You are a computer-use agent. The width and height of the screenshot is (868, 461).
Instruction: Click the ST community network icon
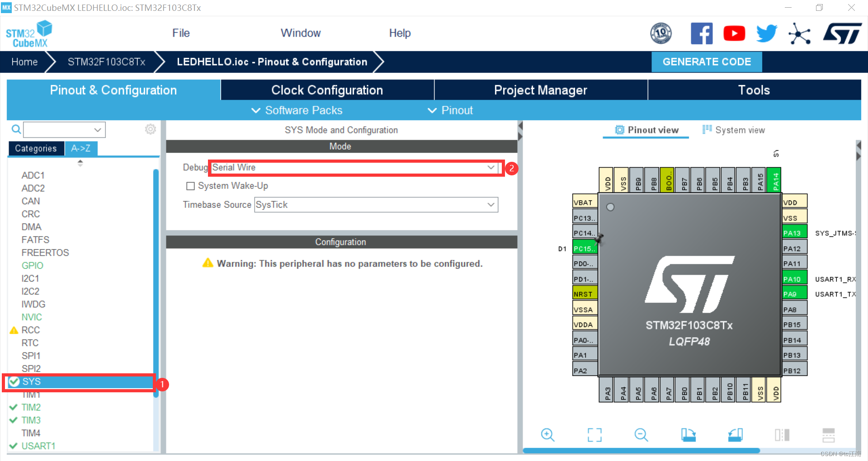pos(799,34)
